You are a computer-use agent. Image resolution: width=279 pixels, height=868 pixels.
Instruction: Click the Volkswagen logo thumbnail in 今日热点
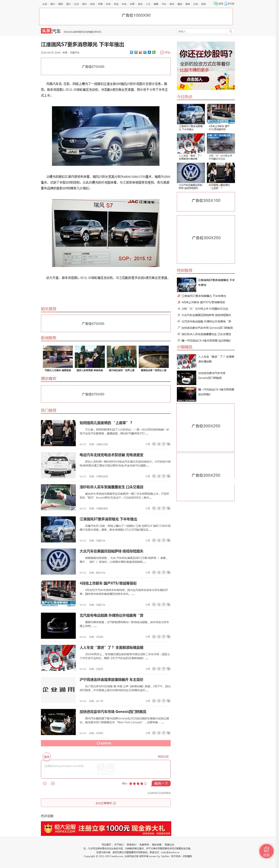tap(191, 173)
